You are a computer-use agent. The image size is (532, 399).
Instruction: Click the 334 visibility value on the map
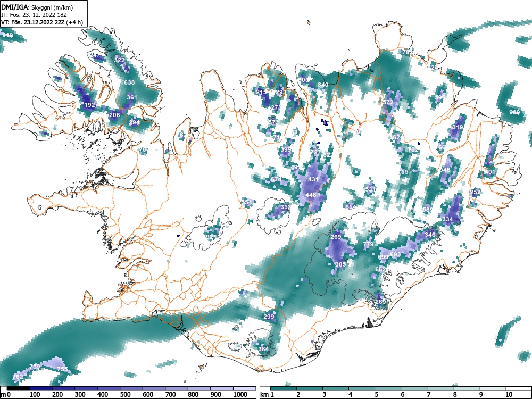447,220
